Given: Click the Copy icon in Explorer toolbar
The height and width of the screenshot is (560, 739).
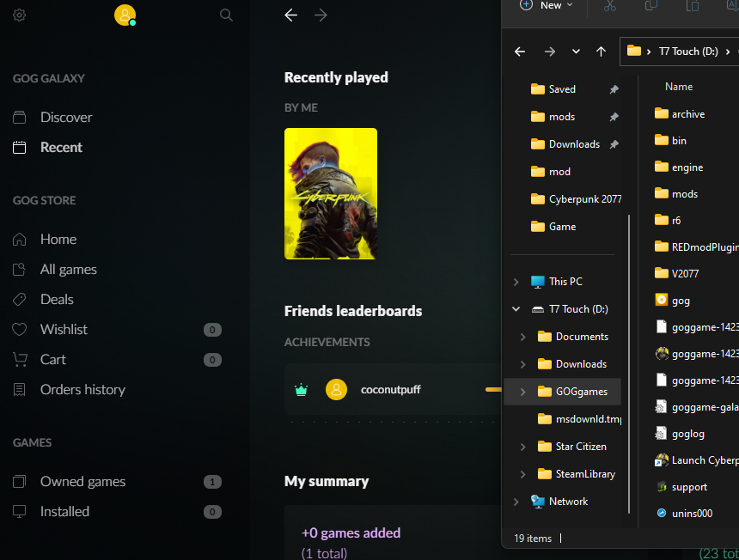Looking at the screenshot, I should (x=650, y=6).
